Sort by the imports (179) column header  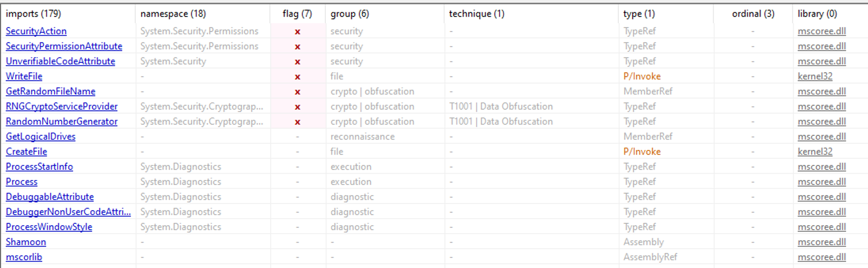pyautogui.click(x=33, y=14)
